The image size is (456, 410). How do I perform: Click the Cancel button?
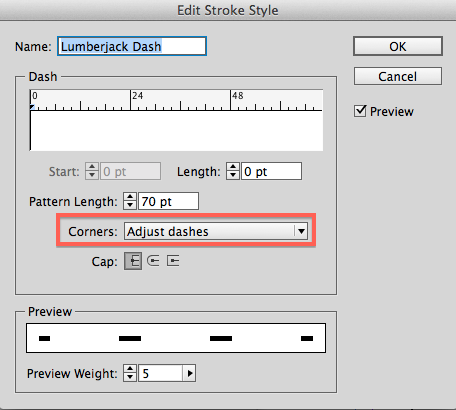[x=398, y=76]
